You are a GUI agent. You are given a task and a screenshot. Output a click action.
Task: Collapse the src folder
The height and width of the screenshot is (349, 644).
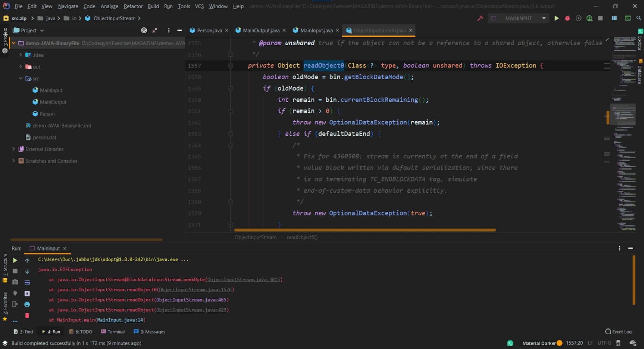click(21, 79)
